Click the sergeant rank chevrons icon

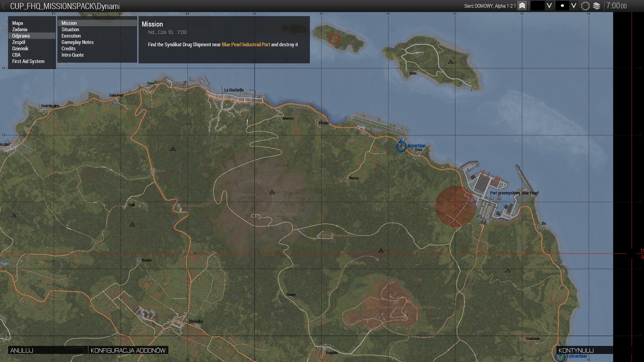(522, 6)
